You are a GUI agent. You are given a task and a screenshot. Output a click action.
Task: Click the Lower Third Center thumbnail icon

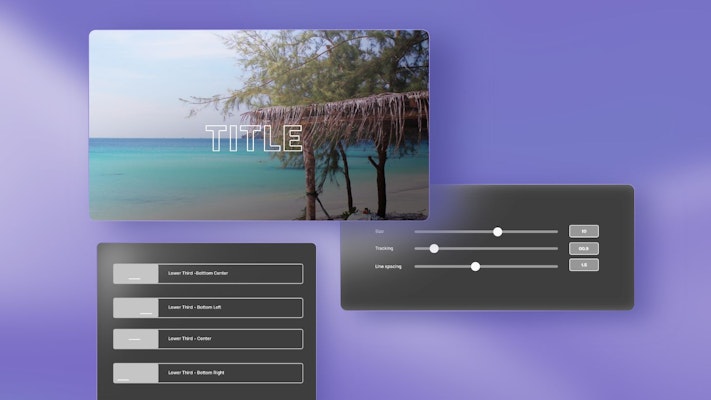[135, 339]
